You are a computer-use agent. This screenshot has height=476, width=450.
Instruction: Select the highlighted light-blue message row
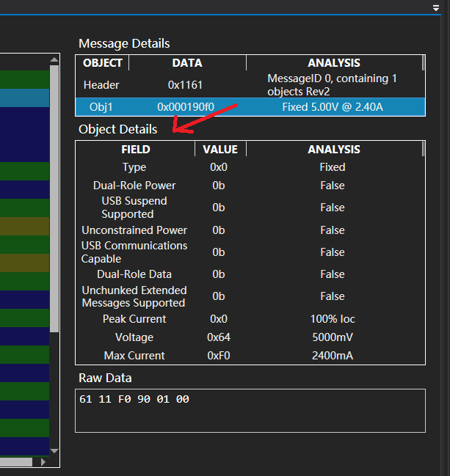tap(25, 98)
